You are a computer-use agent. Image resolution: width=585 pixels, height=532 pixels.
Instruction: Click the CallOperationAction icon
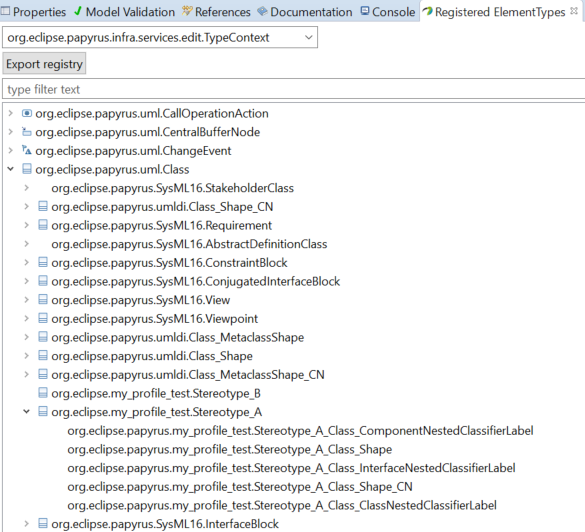[27, 113]
